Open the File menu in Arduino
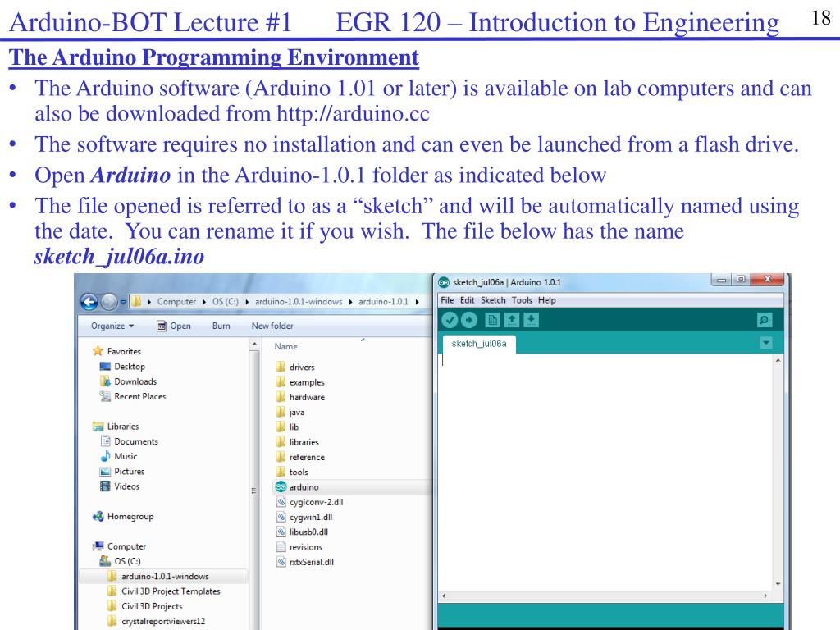 (447, 300)
